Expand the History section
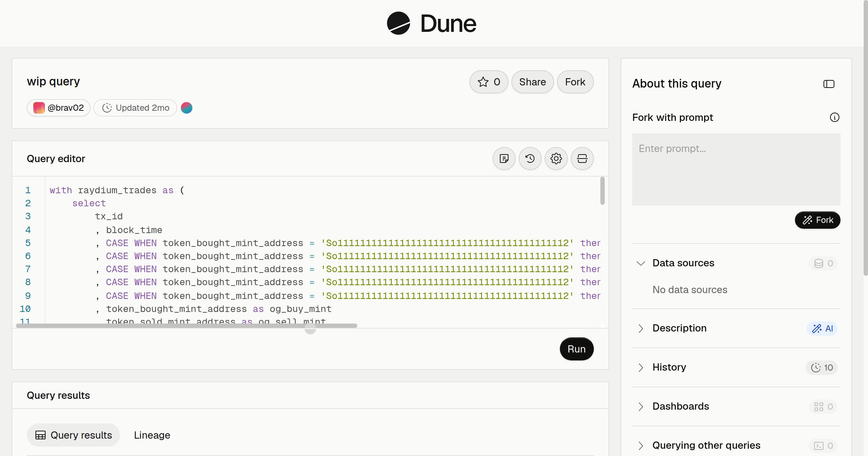 641,367
